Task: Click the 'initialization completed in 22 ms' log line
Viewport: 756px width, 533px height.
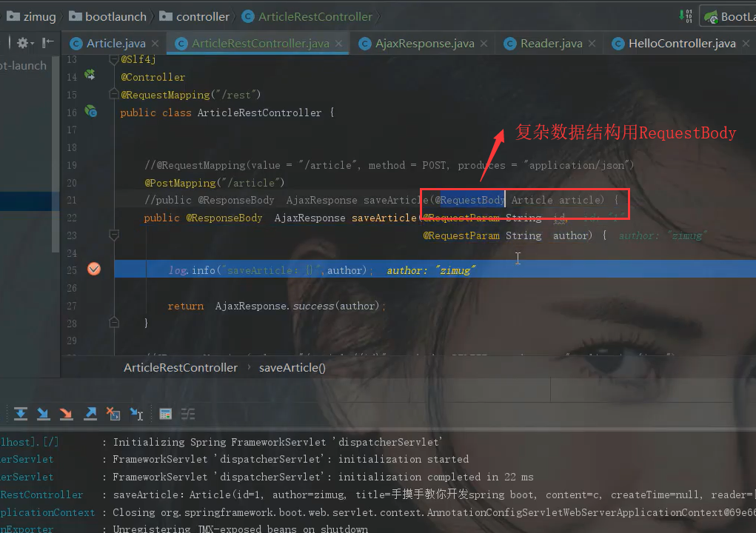Action: click(x=267, y=477)
